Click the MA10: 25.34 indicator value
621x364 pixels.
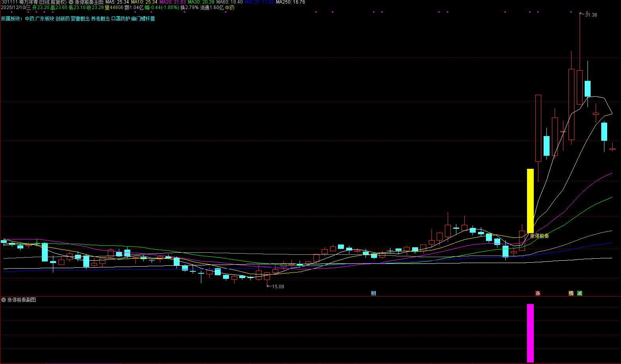pyautogui.click(x=144, y=2)
